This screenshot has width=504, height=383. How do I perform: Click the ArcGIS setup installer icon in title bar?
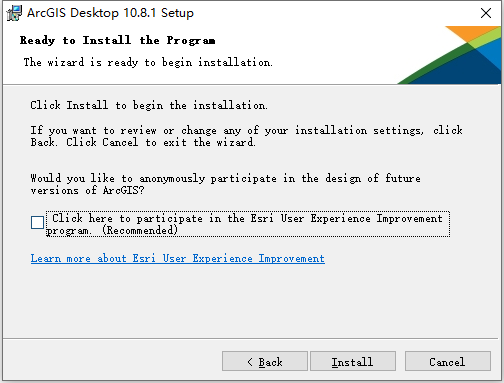pyautogui.click(x=14, y=13)
